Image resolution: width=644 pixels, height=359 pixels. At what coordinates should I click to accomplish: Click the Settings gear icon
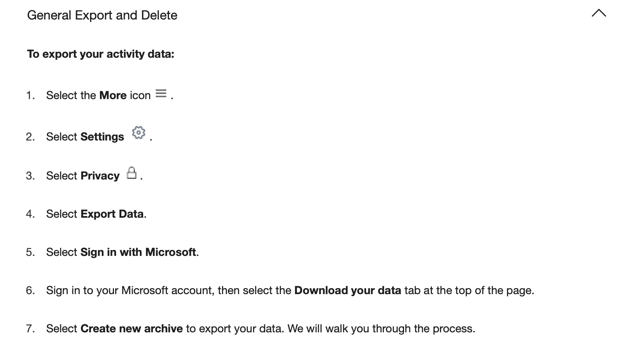138,132
